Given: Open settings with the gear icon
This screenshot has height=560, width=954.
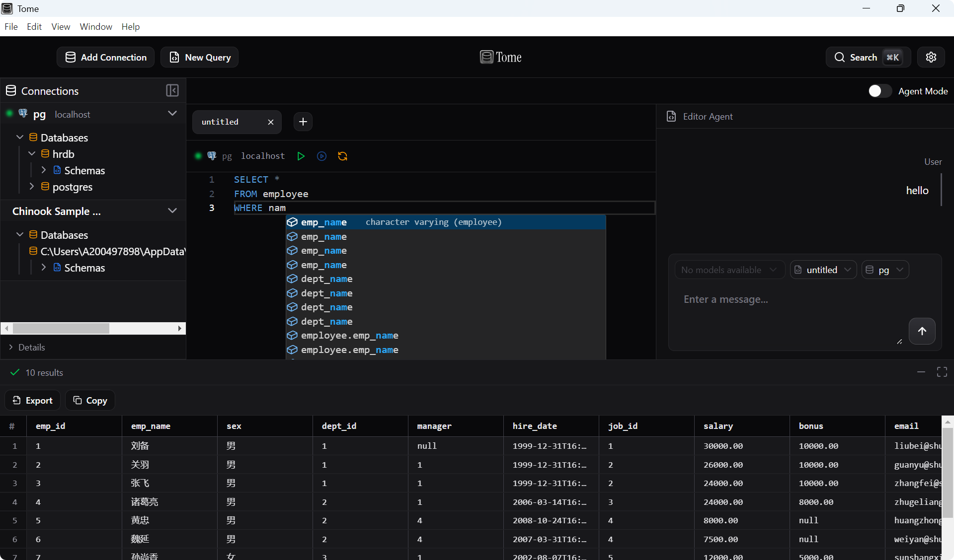Looking at the screenshot, I should coord(931,57).
